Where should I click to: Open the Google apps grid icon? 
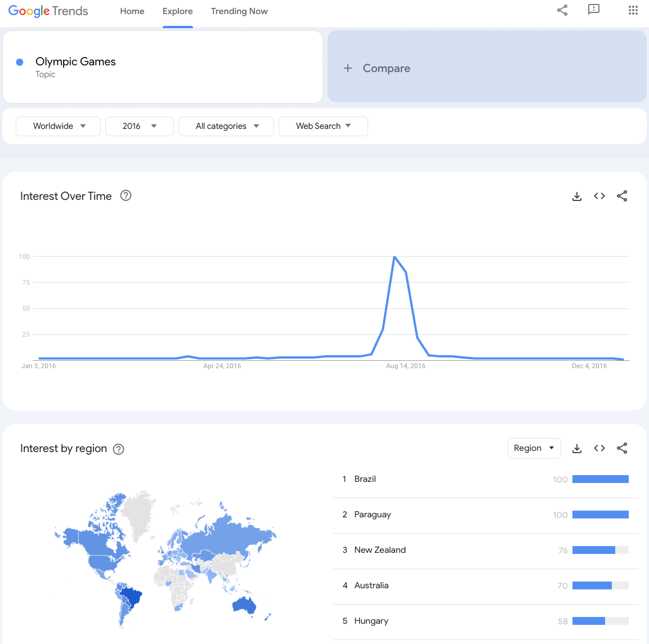pyautogui.click(x=633, y=10)
